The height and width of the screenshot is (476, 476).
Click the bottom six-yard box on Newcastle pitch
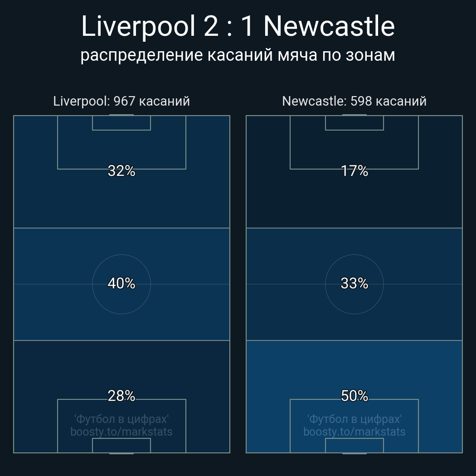pos(354,445)
